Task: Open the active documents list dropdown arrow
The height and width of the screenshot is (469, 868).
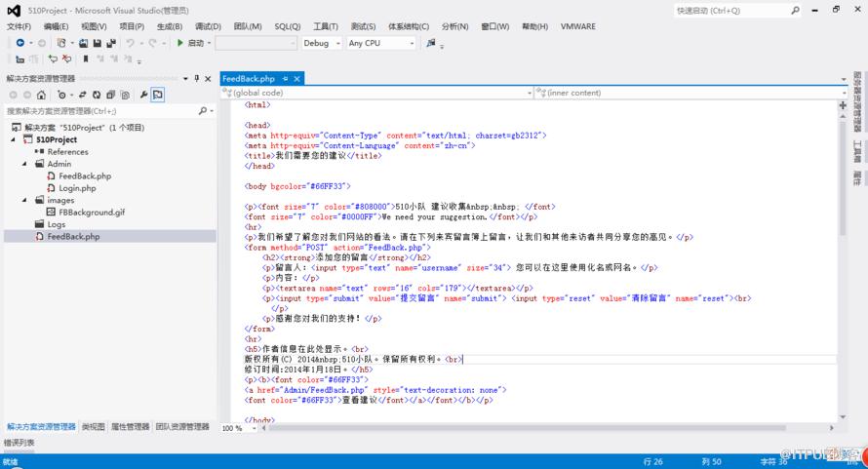Action: pos(844,79)
